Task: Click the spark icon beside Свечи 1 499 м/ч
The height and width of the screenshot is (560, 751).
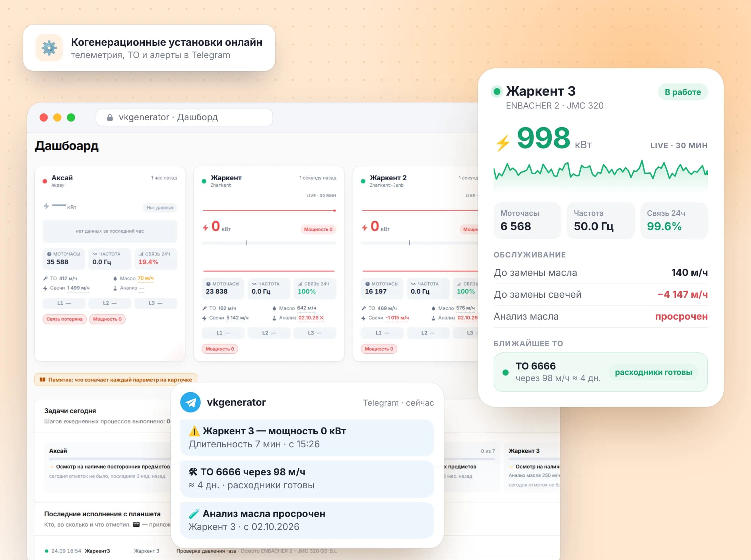Action: click(x=45, y=288)
